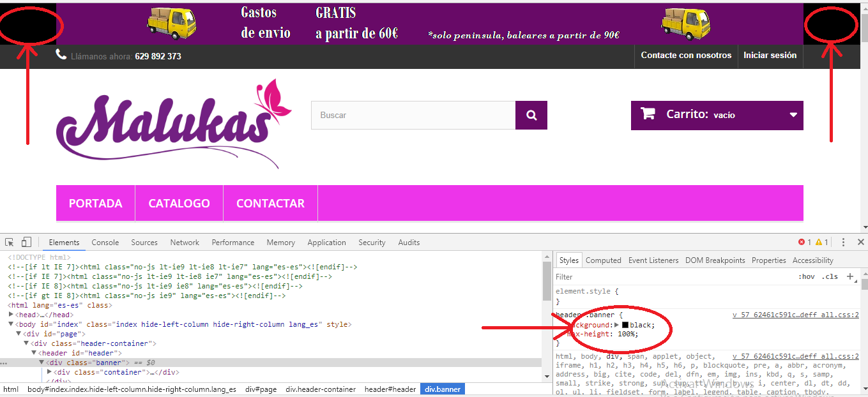Screen dimensions: 868x397
Task: Click the inspect element picker icon
Action: click(x=10, y=243)
